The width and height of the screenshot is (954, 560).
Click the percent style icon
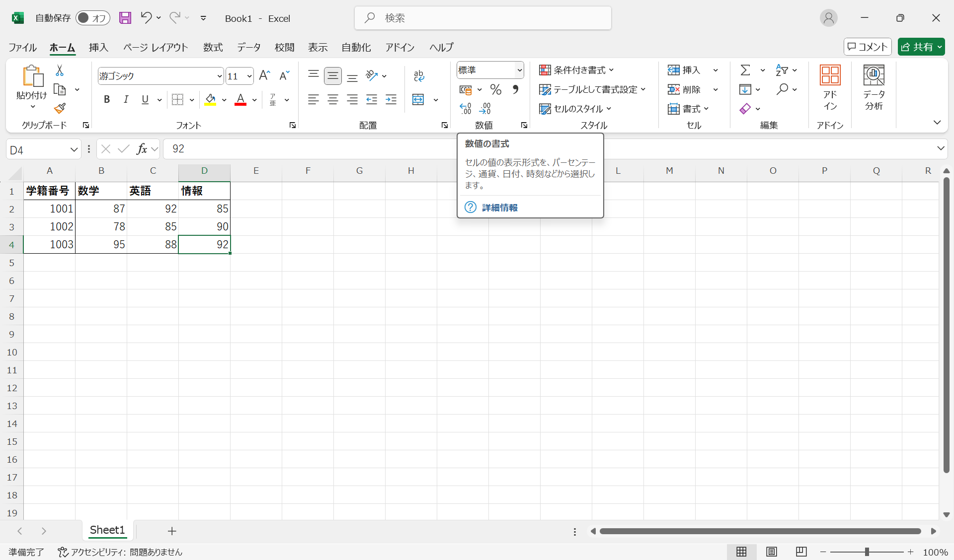coord(495,90)
